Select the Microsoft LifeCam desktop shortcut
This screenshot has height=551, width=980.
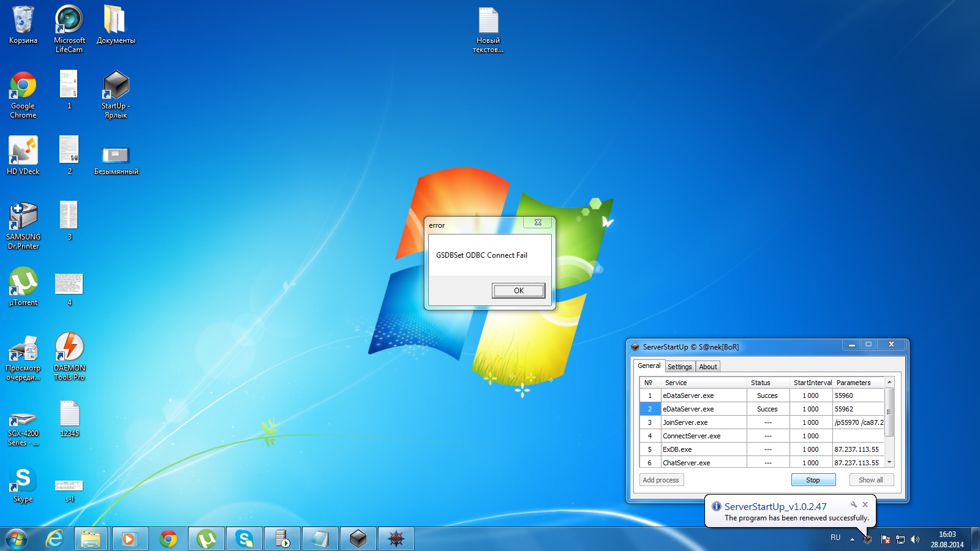click(x=69, y=29)
